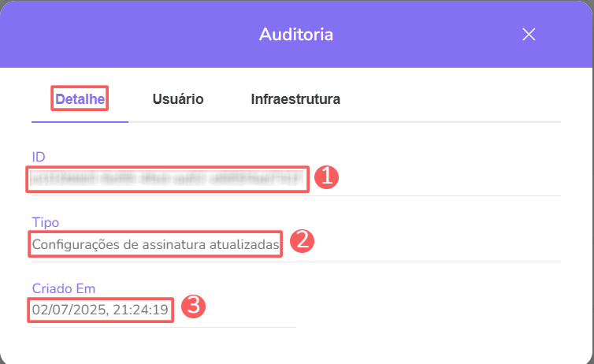Close the Auditoria dialog with the X icon
Image resolution: width=594 pixels, height=364 pixels.
point(529,34)
